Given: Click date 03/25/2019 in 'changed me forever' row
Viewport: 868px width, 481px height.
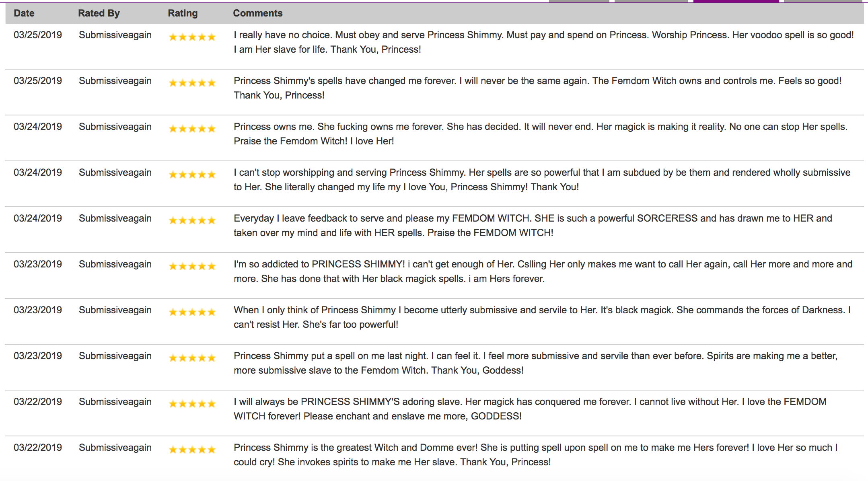Looking at the screenshot, I should click(38, 81).
